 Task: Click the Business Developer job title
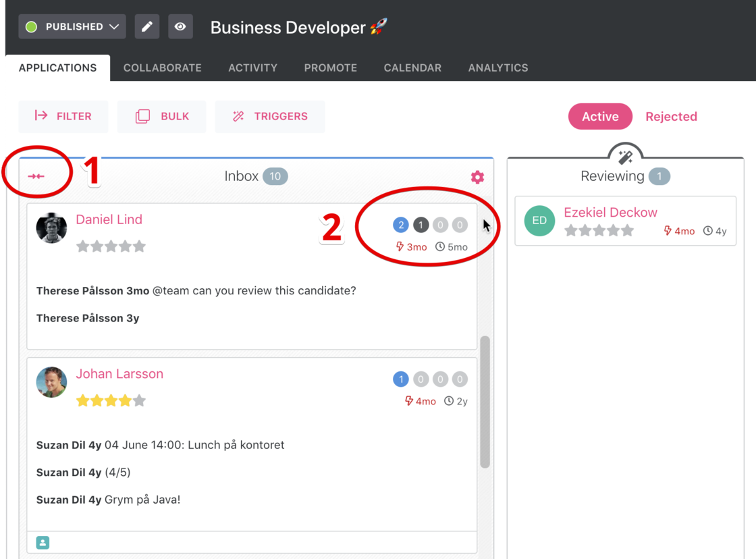(288, 28)
